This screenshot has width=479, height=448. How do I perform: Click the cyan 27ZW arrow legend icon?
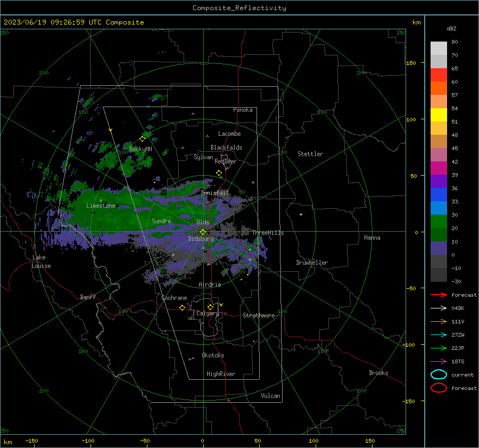(x=439, y=335)
